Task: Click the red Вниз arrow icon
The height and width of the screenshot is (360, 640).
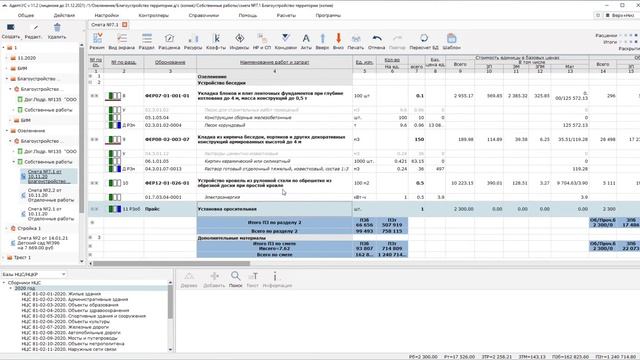Action: click(338, 38)
